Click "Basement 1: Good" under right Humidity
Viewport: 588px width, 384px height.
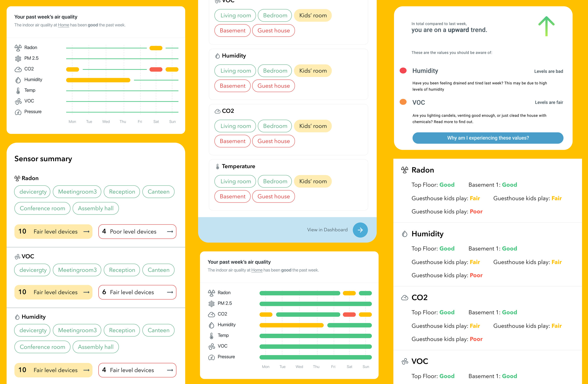(493, 249)
